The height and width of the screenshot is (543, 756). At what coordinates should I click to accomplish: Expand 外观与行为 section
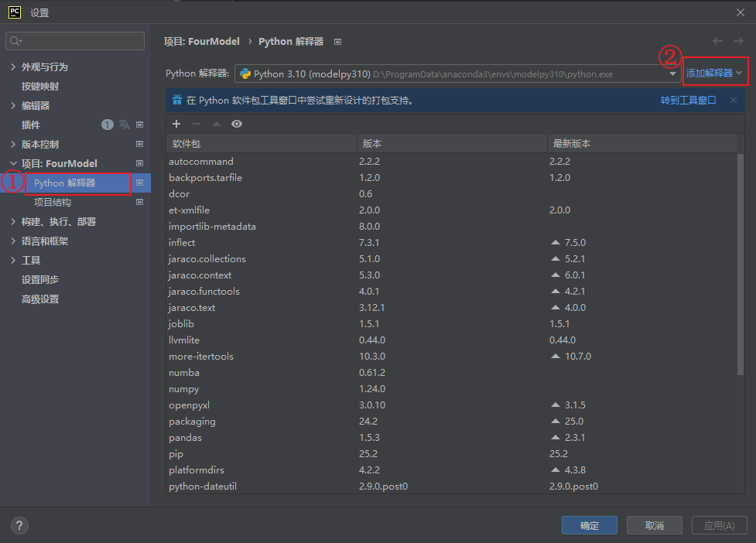pos(13,67)
